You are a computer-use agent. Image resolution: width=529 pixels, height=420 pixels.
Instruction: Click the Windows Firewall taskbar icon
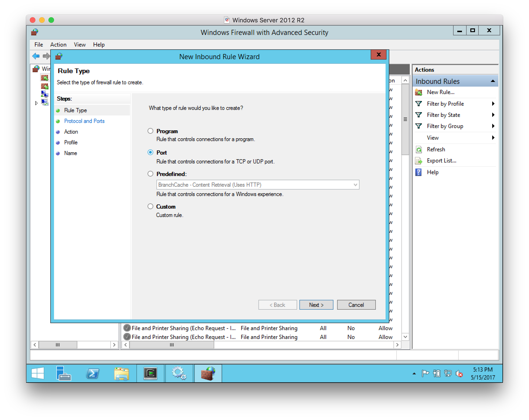208,373
